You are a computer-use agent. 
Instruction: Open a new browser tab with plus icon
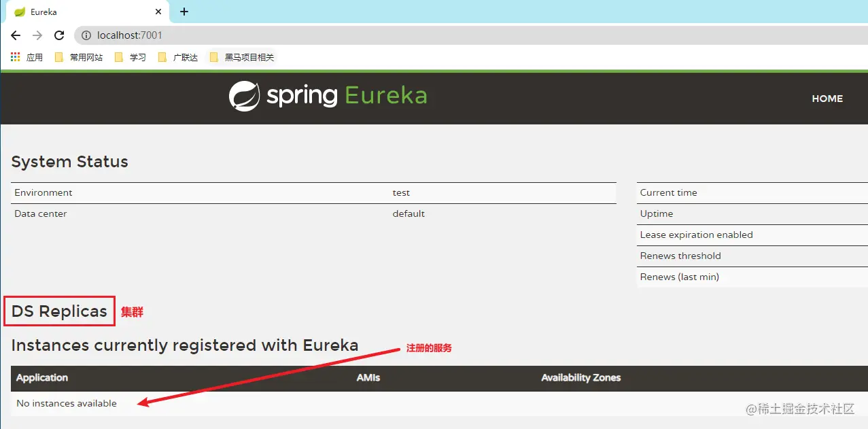pos(184,12)
